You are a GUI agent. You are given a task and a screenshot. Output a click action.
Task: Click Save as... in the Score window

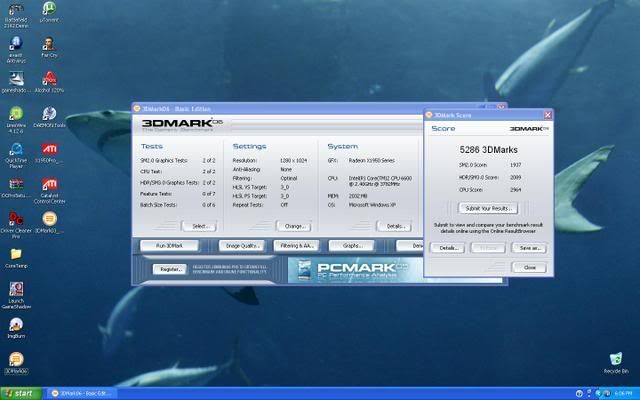529,248
